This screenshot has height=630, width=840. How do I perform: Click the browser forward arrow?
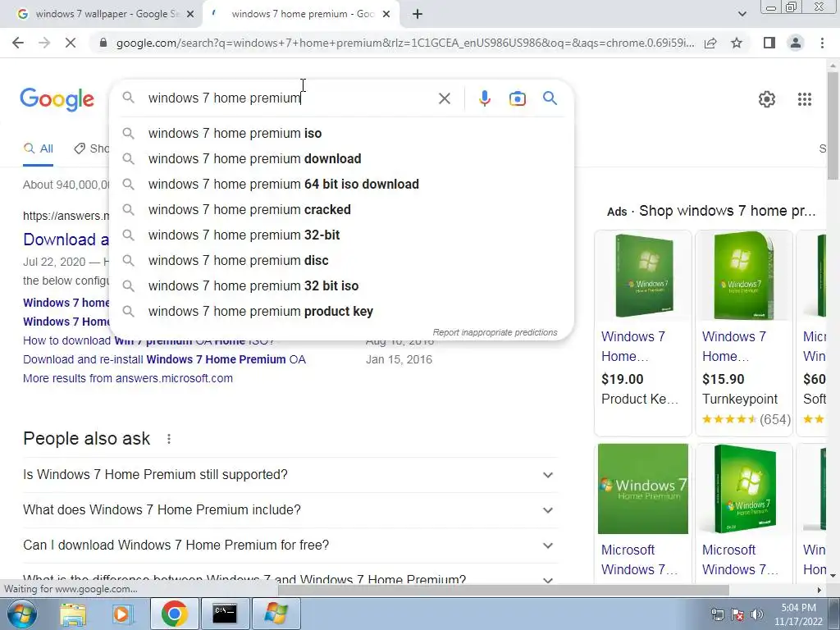[44, 43]
